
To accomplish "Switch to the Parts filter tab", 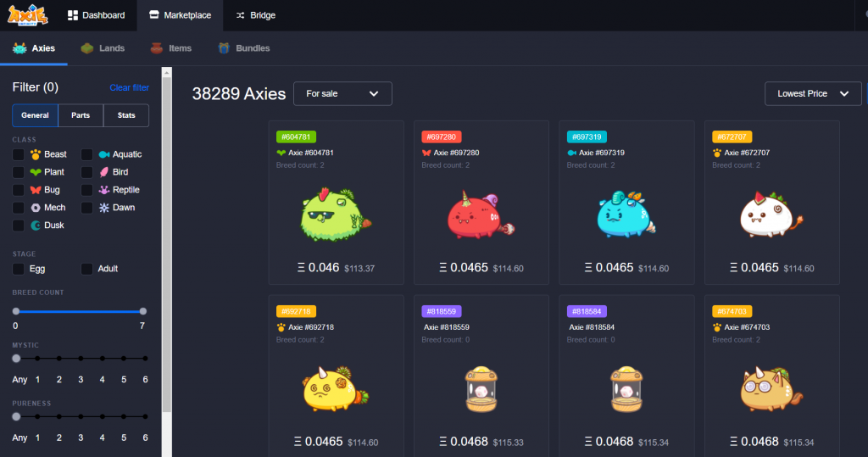I will (x=81, y=115).
